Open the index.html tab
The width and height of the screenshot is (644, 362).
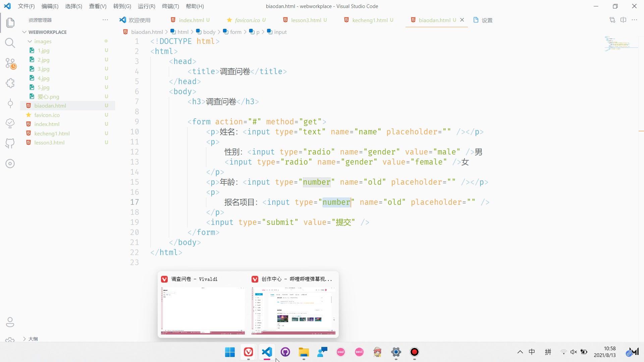191,20
